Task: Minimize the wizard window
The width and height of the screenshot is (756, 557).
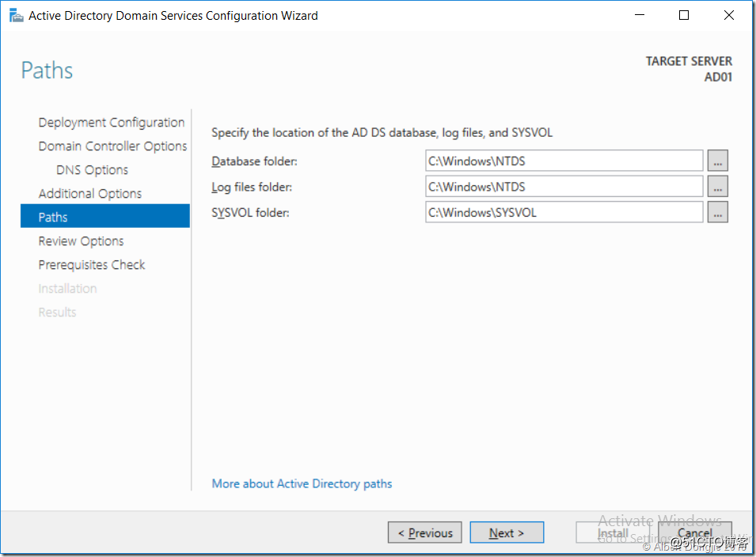Action: pyautogui.click(x=640, y=15)
